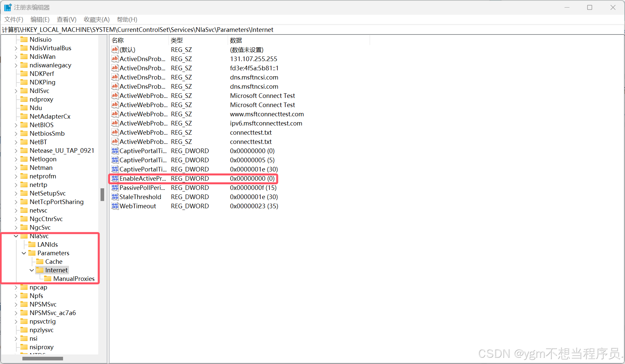Select the ManualProxies key
The height and width of the screenshot is (364, 625).
74,279
